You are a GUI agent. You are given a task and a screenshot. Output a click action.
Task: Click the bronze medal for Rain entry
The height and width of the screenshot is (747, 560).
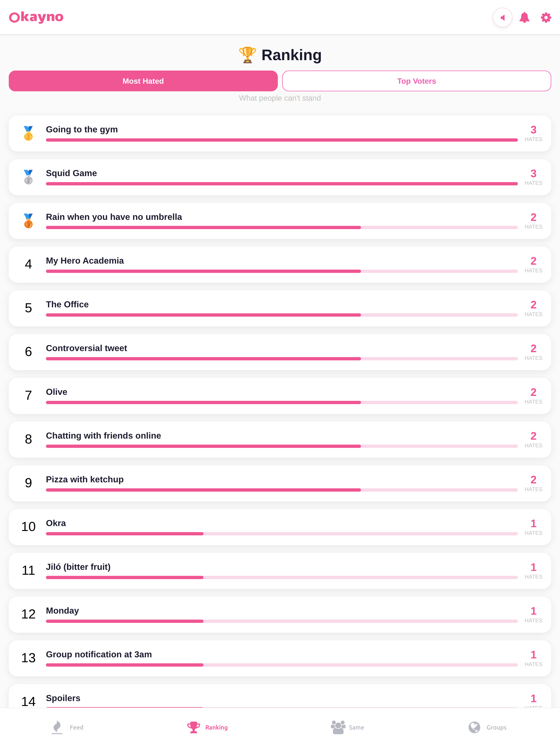click(28, 221)
